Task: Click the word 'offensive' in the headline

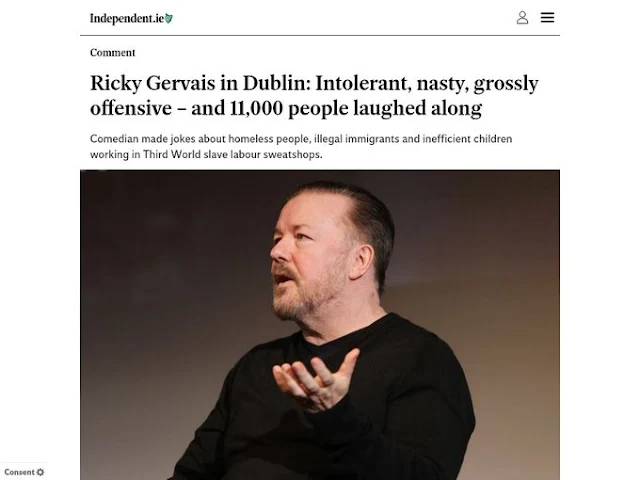Action: click(131, 108)
